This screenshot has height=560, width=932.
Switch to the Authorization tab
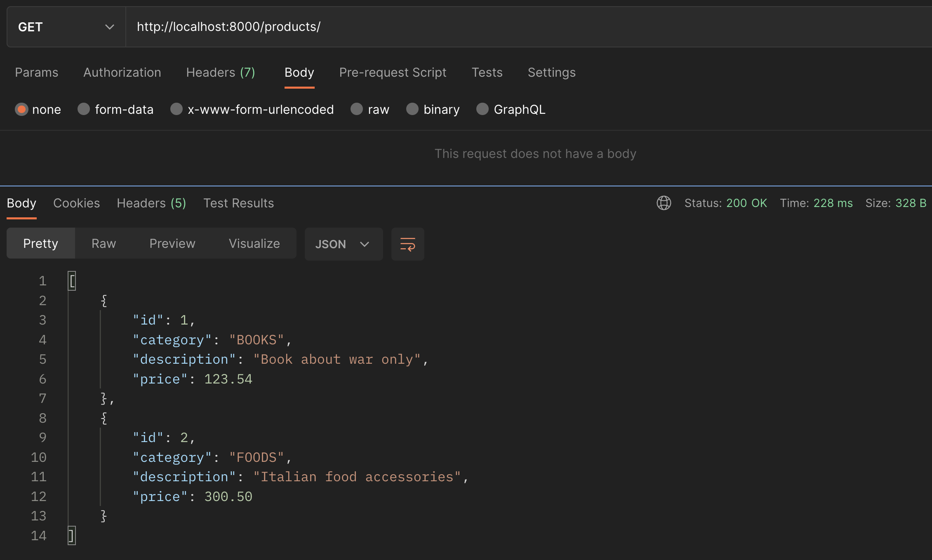click(x=122, y=73)
